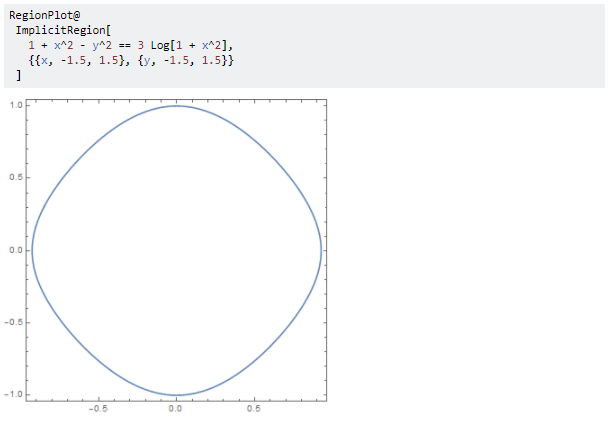Click the 0.5 label on the x-axis
This screenshot has height=435, width=616.
pyautogui.click(x=254, y=409)
